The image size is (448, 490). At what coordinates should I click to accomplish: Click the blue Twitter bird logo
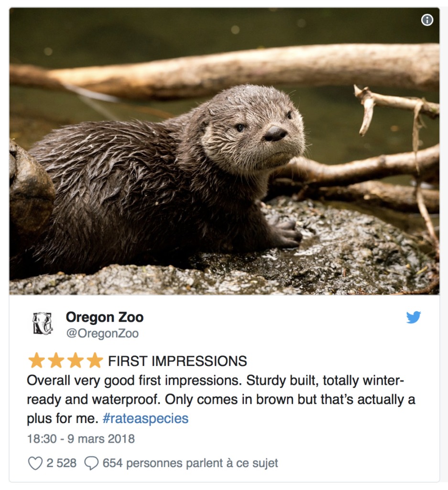click(414, 317)
